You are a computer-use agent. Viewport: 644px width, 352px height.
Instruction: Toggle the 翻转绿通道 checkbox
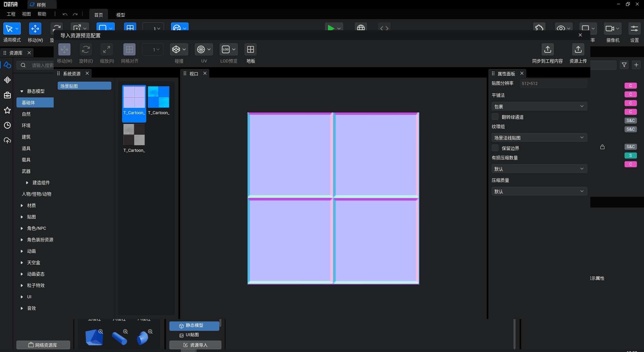click(495, 117)
